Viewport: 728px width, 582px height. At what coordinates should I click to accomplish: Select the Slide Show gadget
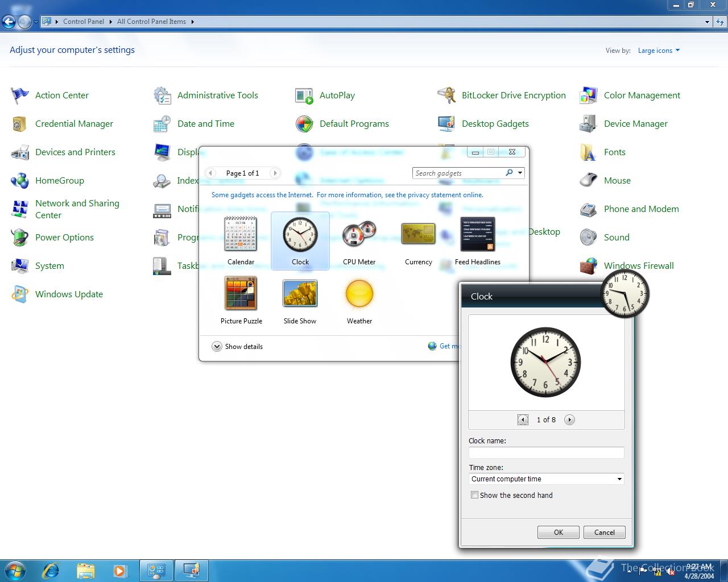pyautogui.click(x=300, y=300)
